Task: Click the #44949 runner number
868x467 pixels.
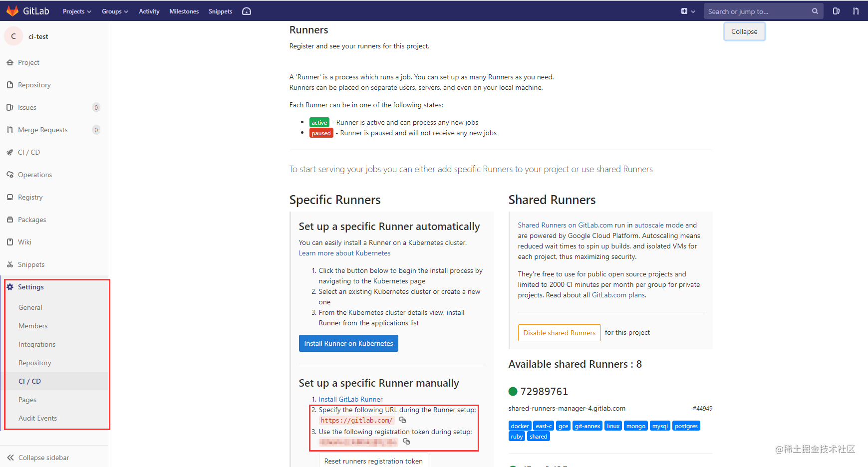Action: pos(702,409)
